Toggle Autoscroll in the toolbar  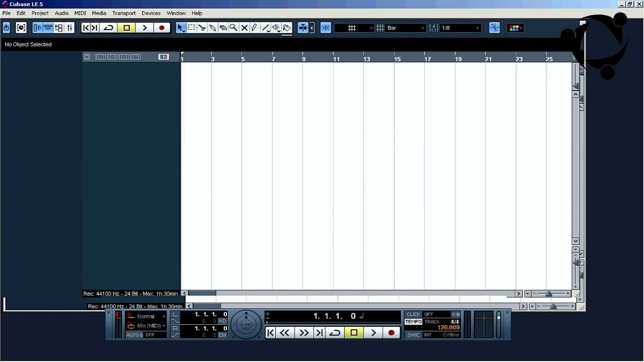303,28
